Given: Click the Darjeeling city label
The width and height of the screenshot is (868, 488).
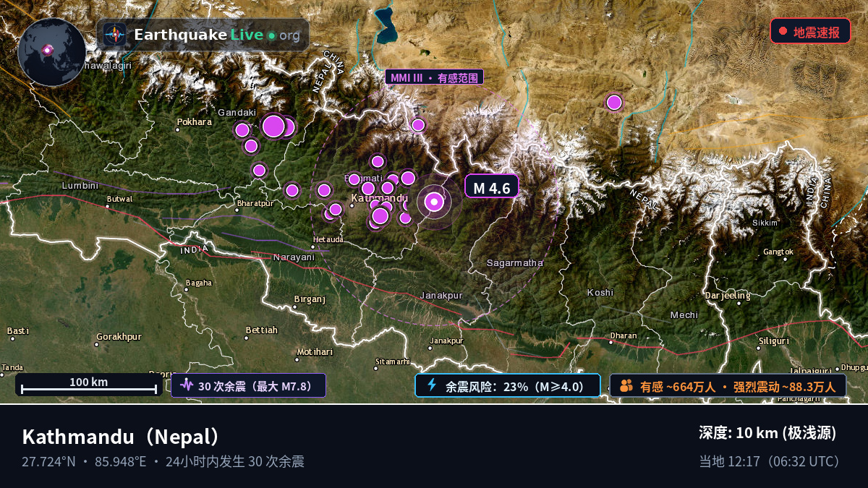Looking at the screenshot, I should point(728,295).
